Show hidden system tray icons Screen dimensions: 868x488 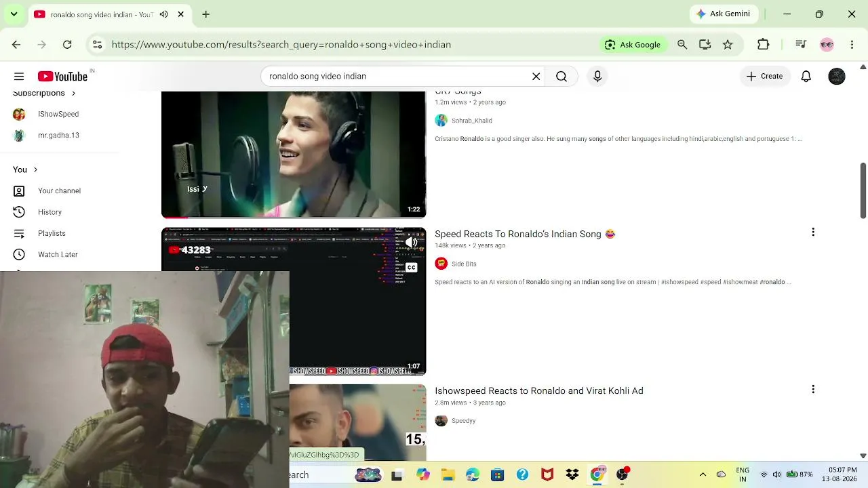coord(703,474)
